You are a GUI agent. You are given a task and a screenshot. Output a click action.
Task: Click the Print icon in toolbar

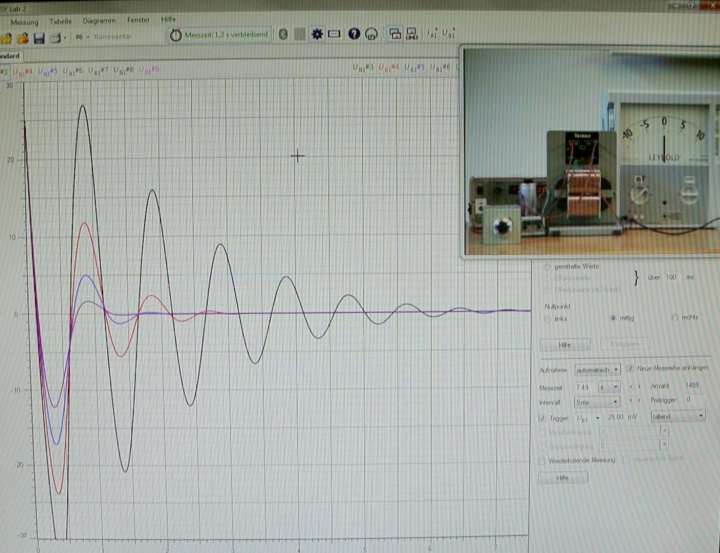(x=55, y=38)
